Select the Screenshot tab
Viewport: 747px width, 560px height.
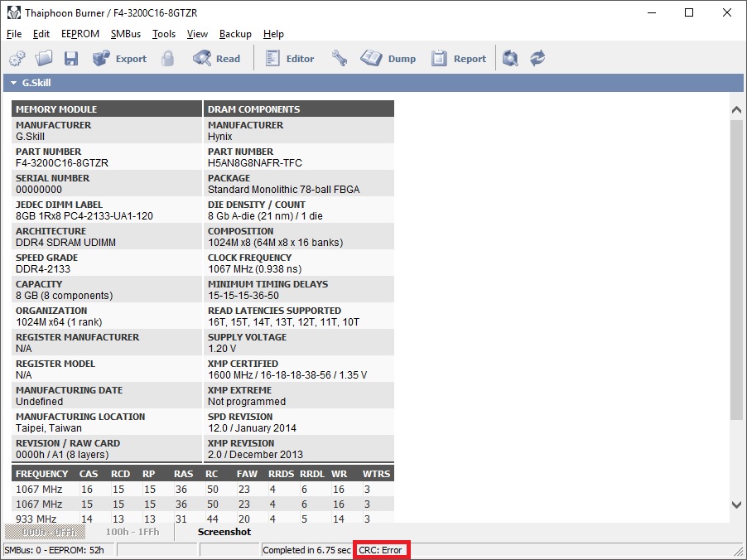pyautogui.click(x=224, y=532)
